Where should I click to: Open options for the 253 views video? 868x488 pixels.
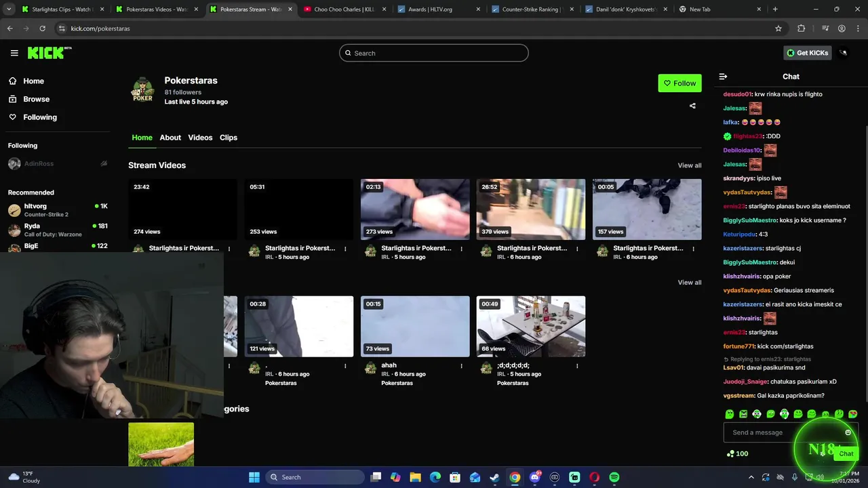(x=345, y=249)
